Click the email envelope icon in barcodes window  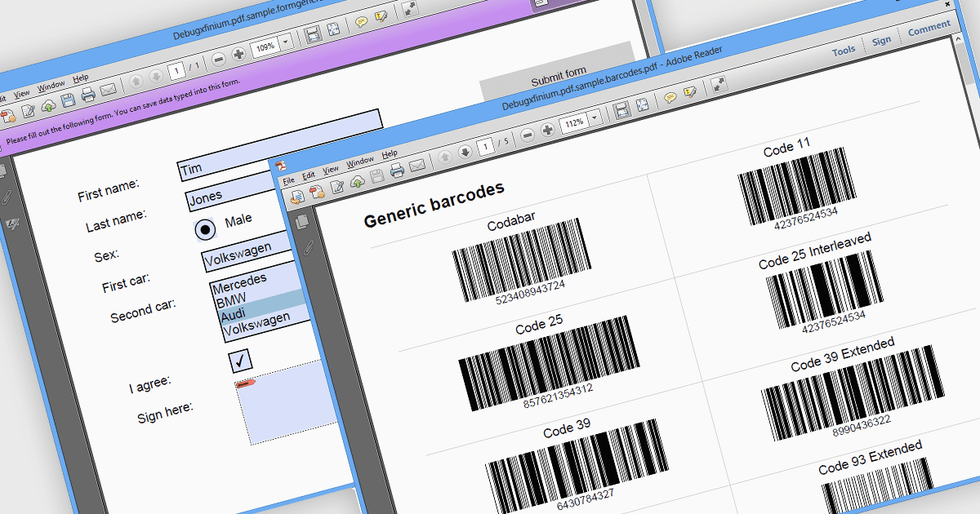[x=417, y=166]
